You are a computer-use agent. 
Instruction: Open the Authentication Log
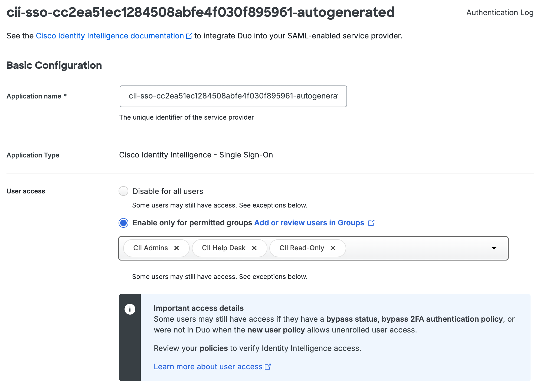click(499, 12)
